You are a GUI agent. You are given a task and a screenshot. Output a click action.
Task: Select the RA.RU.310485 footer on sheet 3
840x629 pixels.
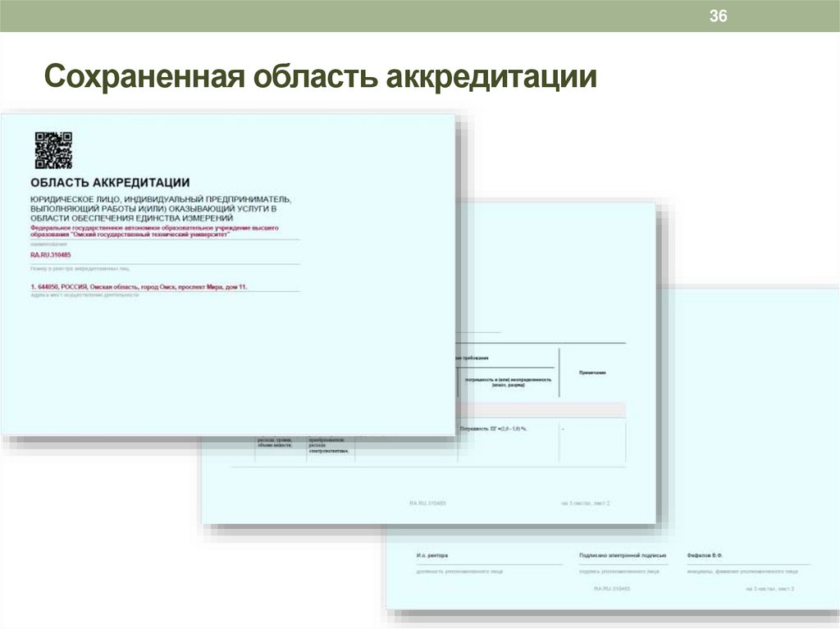(612, 588)
